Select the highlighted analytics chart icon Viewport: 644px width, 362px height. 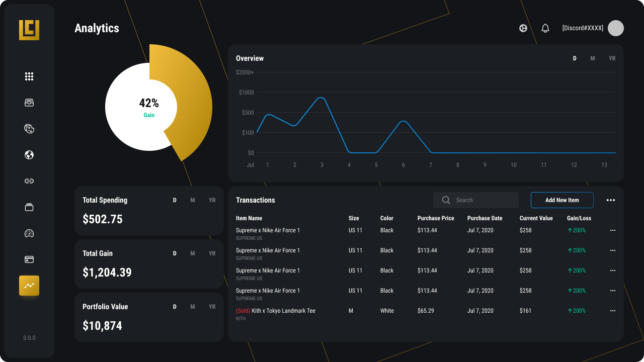[29, 286]
